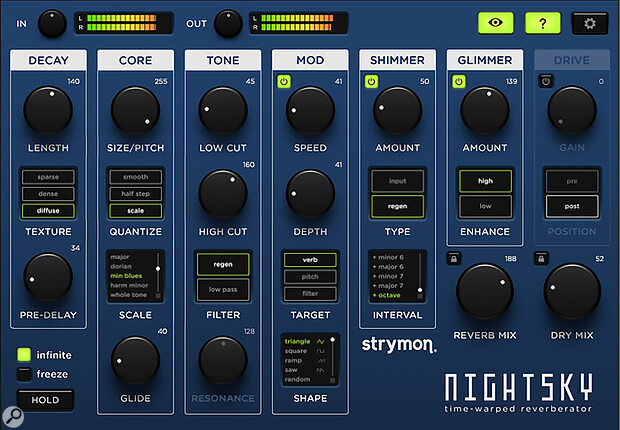Select triangle mod shape
This screenshot has width=620, height=430.
coord(304,341)
